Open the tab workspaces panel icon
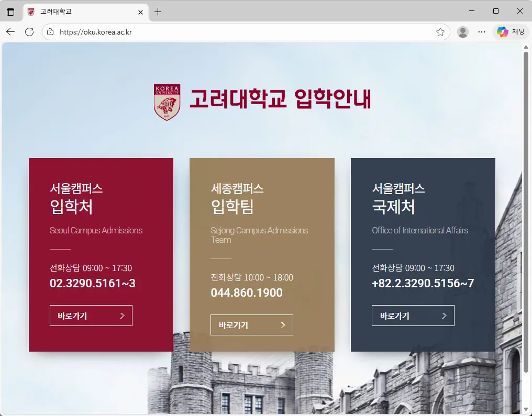The image size is (532, 416). [11, 11]
